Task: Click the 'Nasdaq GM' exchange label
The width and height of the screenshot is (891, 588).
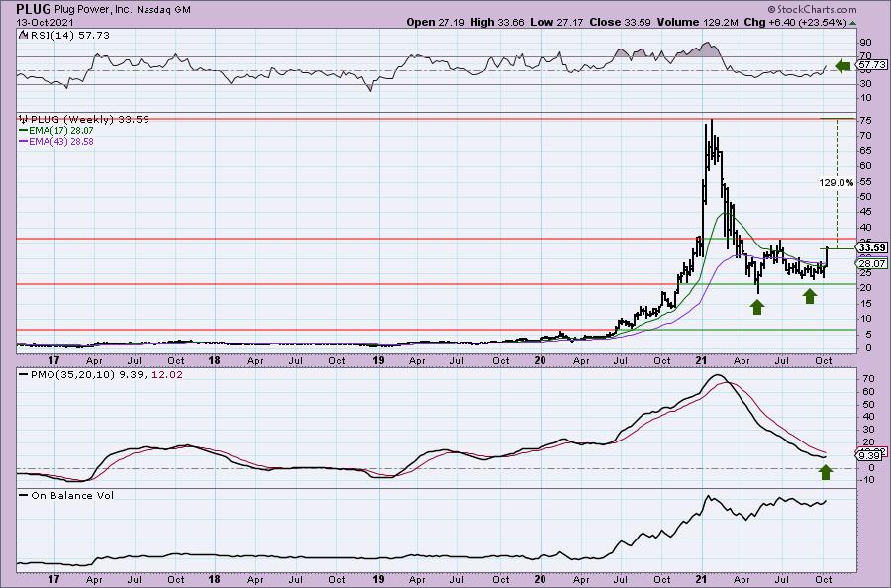Action: [163, 10]
